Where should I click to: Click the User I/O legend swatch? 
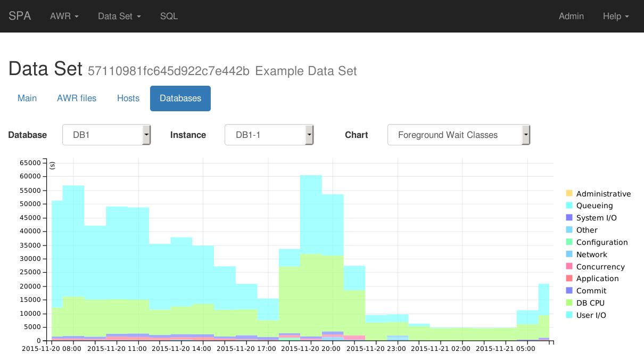(569, 315)
